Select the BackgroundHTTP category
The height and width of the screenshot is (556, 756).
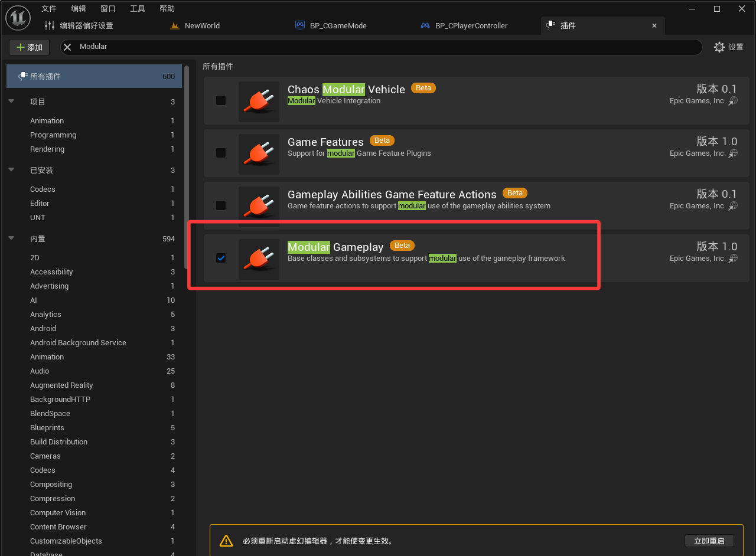pyautogui.click(x=94, y=399)
